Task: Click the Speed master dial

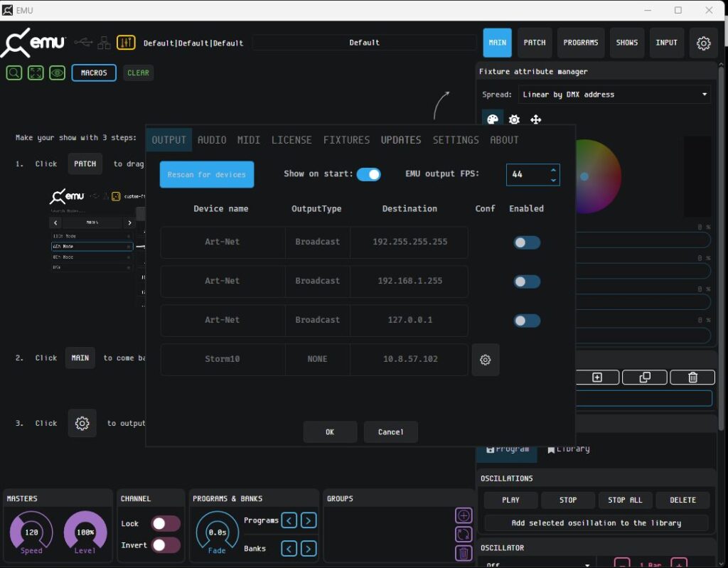Action: click(31, 532)
